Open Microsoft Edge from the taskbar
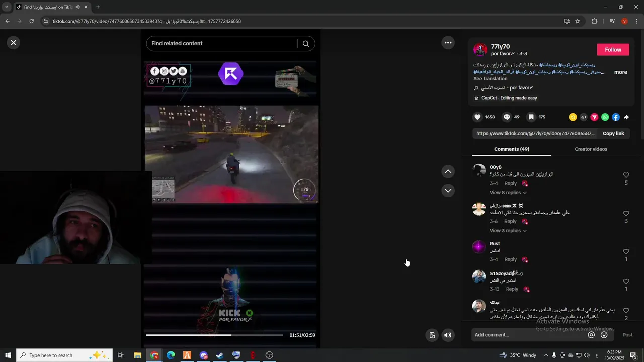The height and width of the screenshot is (362, 644). [171, 355]
